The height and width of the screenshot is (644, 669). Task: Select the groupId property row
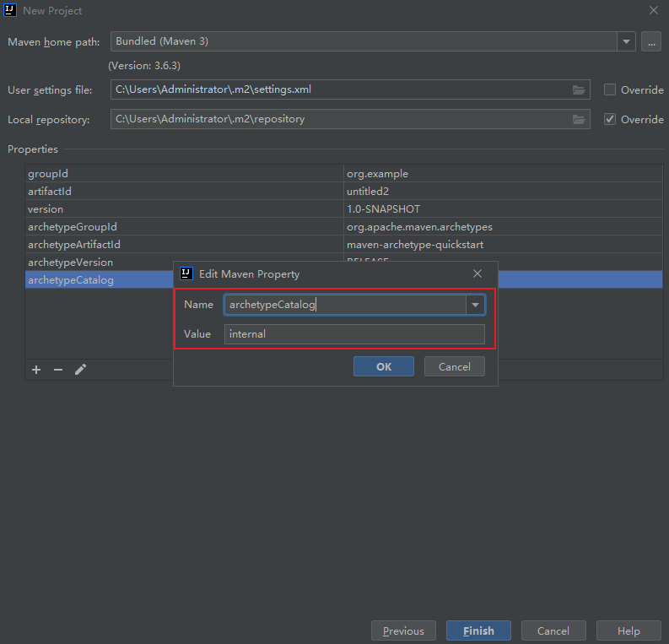(x=343, y=174)
